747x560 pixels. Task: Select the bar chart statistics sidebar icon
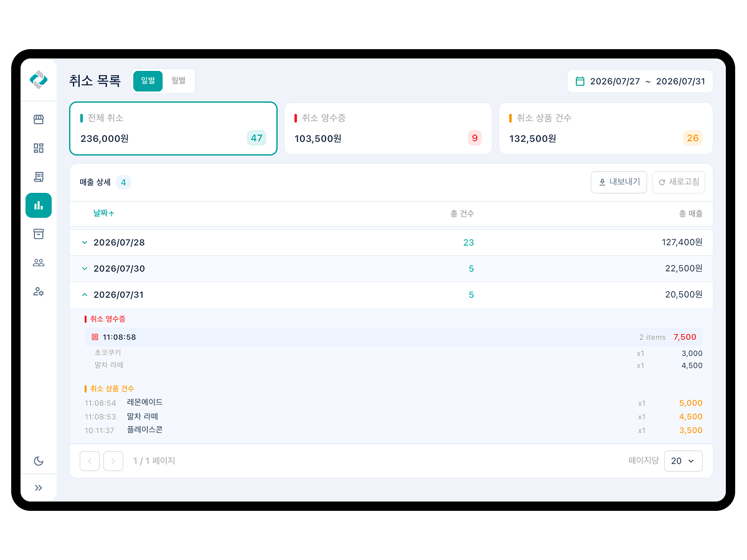coord(39,205)
